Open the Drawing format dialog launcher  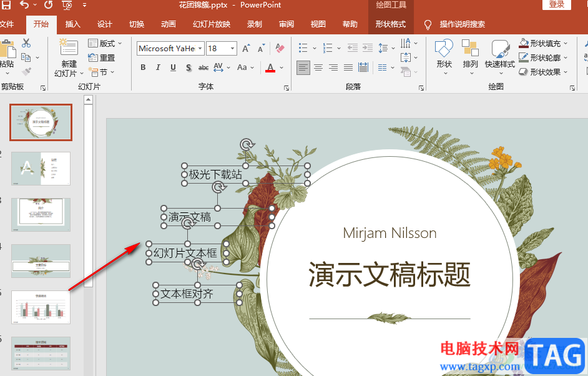click(x=572, y=88)
